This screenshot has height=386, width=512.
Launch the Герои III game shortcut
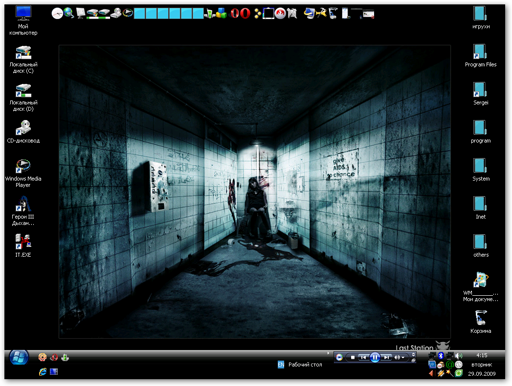[23, 211]
